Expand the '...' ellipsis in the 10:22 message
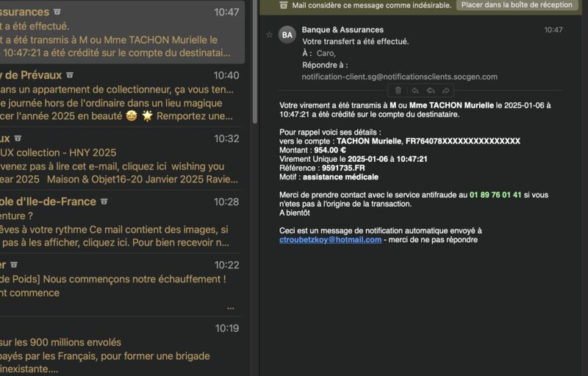The image size is (588, 376). 230,308
